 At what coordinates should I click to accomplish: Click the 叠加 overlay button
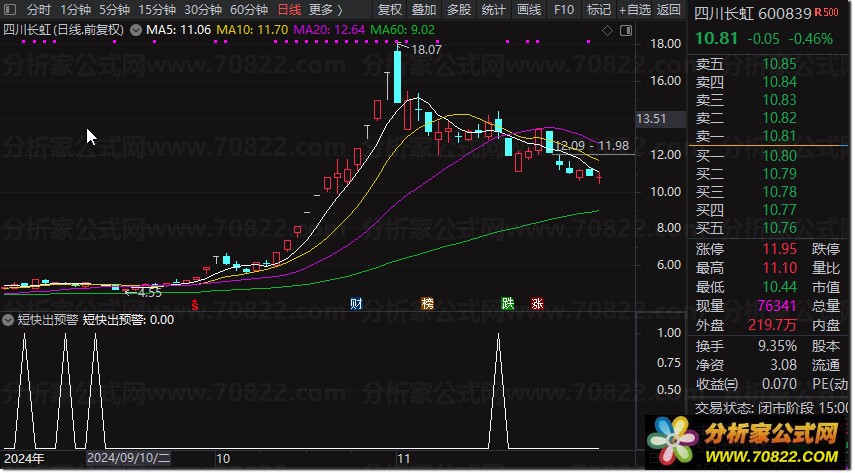coord(424,10)
